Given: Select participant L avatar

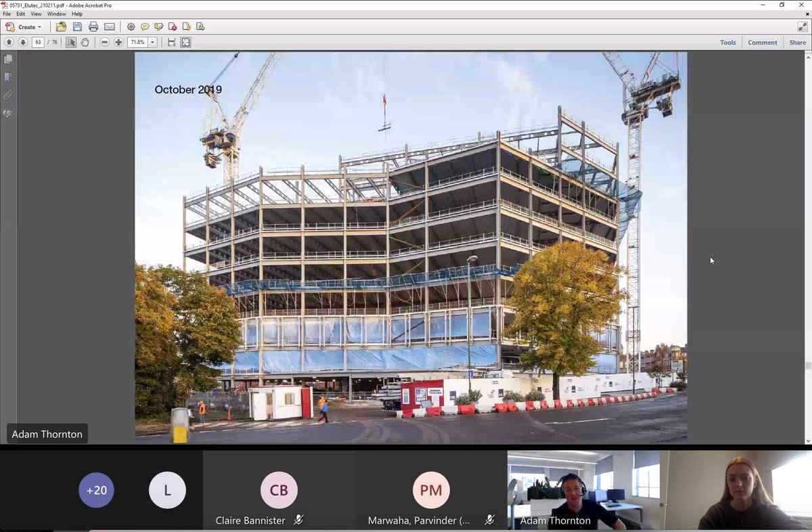Looking at the screenshot, I should (167, 490).
